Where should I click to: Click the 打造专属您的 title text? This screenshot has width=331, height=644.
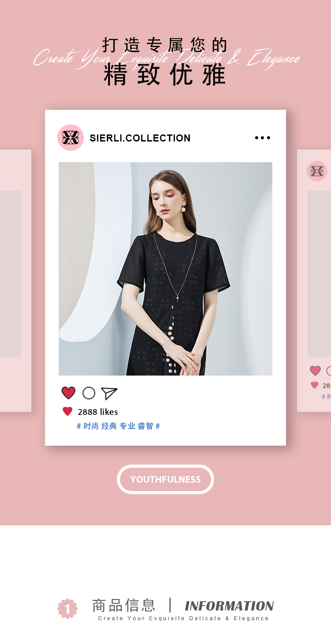[x=165, y=45]
